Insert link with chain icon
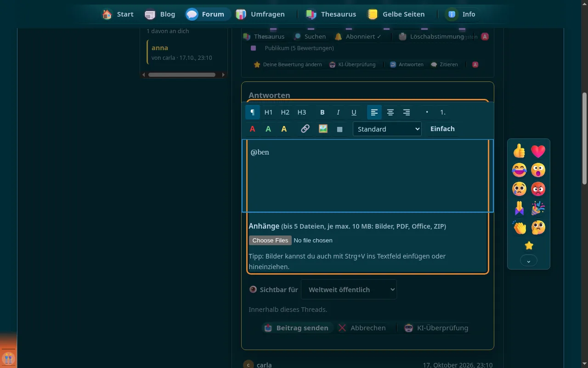The width and height of the screenshot is (588, 368). (x=305, y=129)
